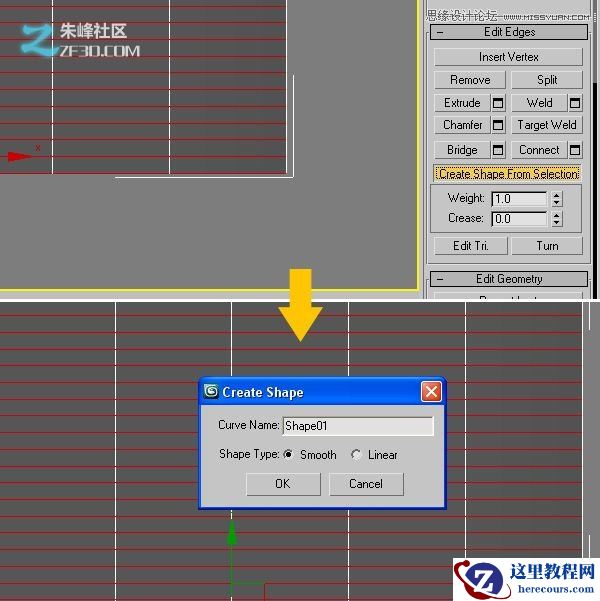600x601 pixels.
Task: Click Create Shape From Selection
Action: click(508, 174)
